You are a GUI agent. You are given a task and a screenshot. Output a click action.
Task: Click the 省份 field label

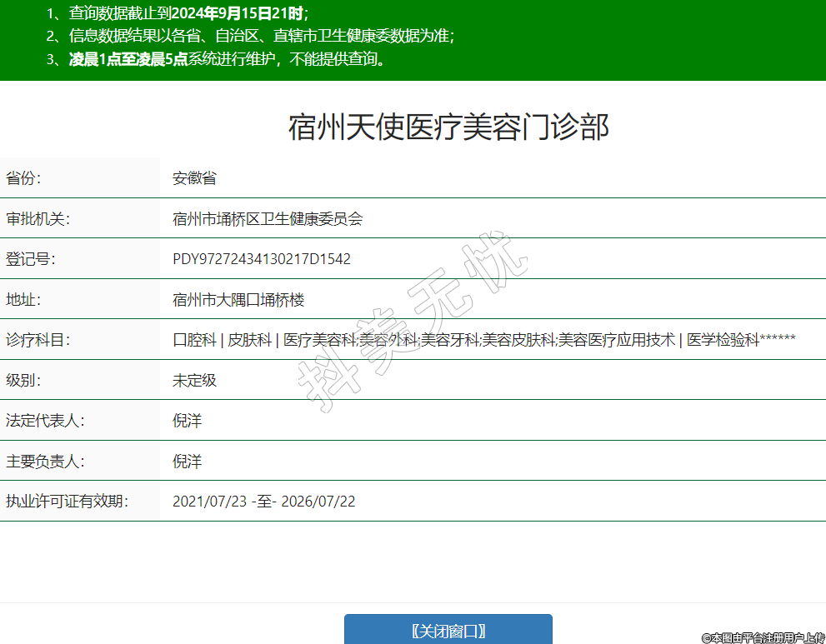[23, 178]
